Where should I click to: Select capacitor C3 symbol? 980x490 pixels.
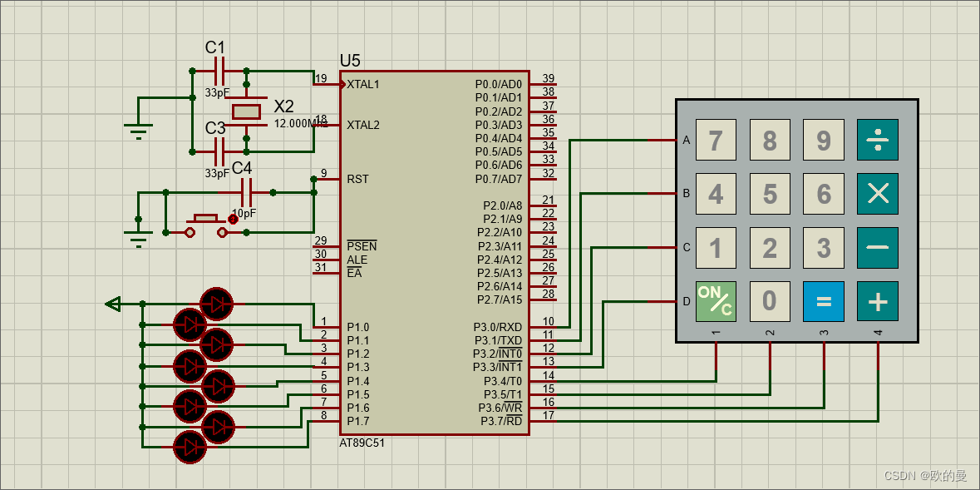click(x=219, y=152)
